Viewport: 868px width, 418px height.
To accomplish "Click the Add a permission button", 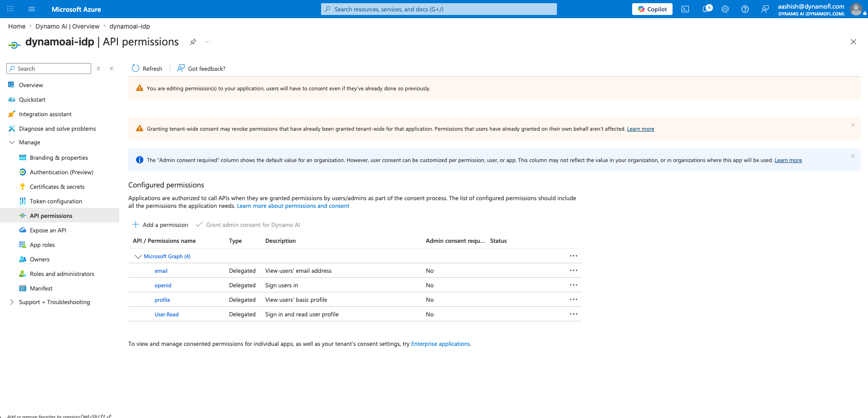I will click(160, 225).
